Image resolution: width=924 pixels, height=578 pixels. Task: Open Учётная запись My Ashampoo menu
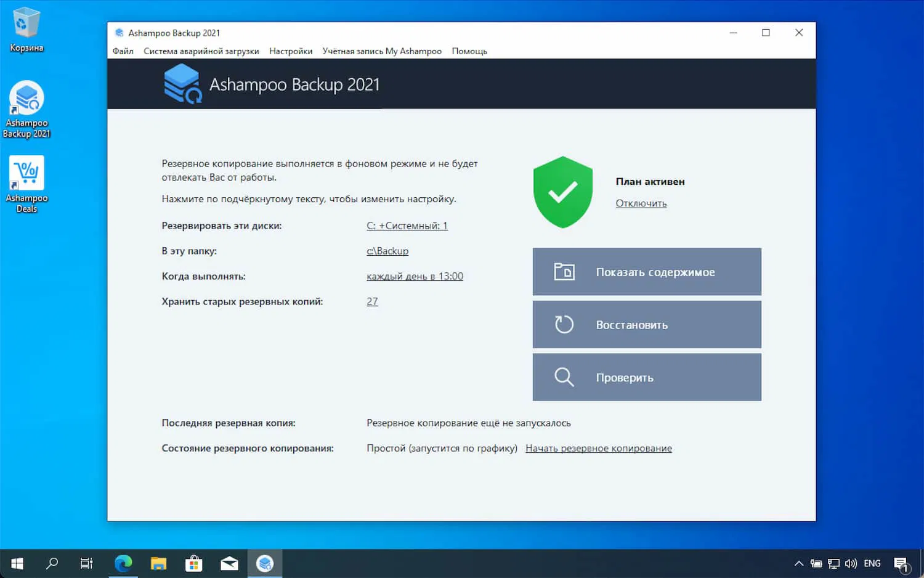pos(382,51)
